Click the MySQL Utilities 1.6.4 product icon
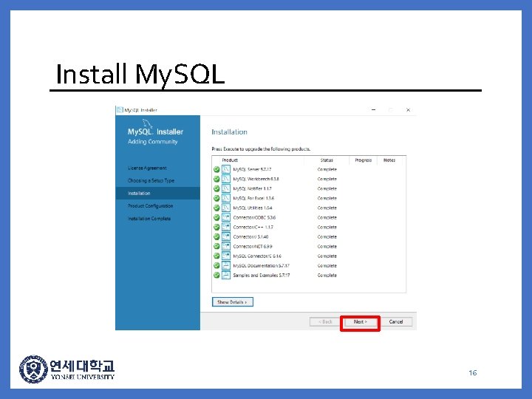This screenshot has width=532, height=399. pyautogui.click(x=226, y=208)
